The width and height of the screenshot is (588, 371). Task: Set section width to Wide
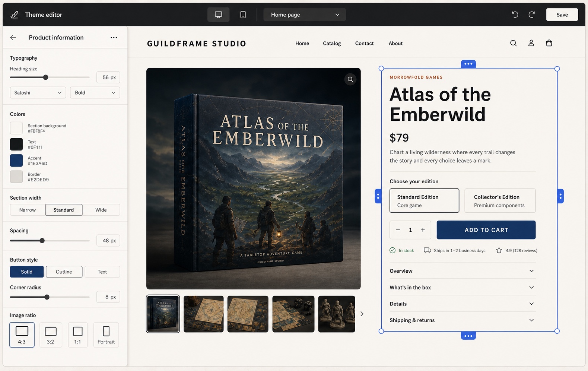pyautogui.click(x=101, y=210)
